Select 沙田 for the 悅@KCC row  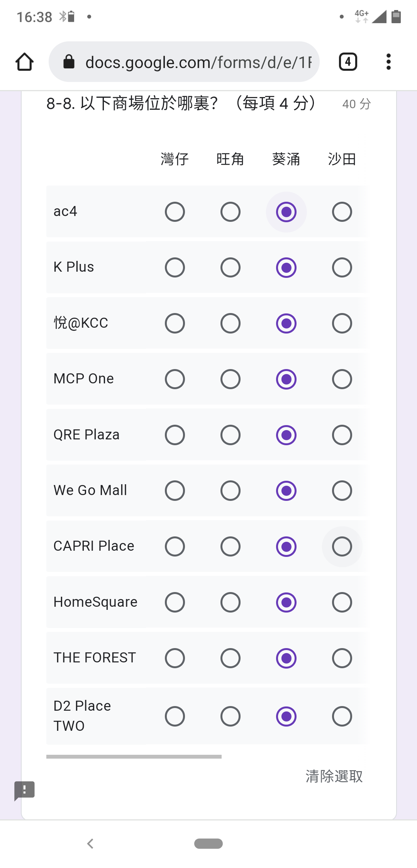tap(342, 323)
